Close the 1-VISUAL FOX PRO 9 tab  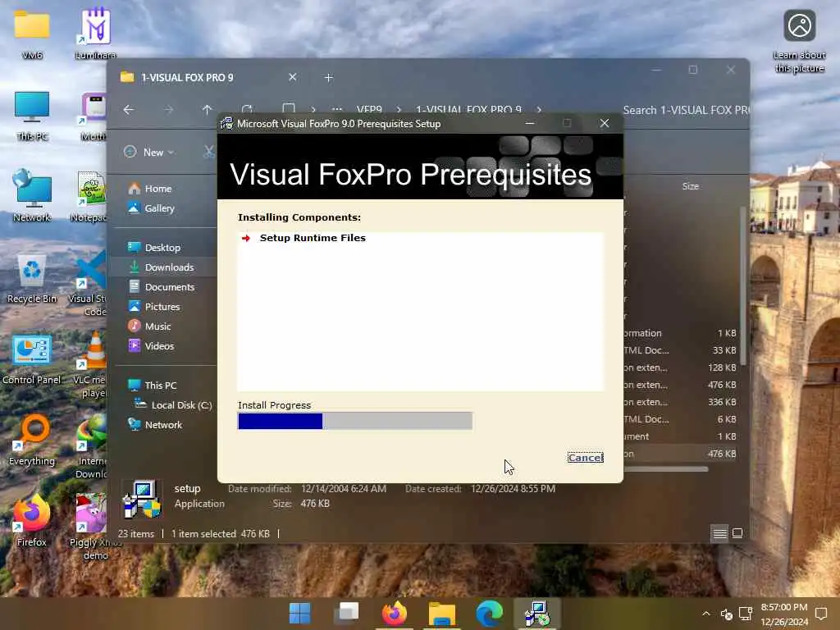[x=293, y=77]
